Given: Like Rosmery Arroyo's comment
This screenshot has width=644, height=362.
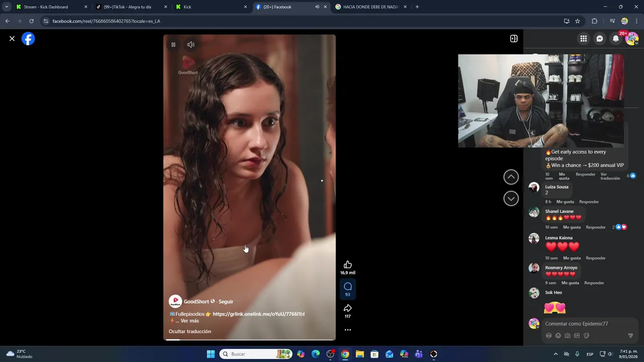Looking at the screenshot, I should [570, 283].
